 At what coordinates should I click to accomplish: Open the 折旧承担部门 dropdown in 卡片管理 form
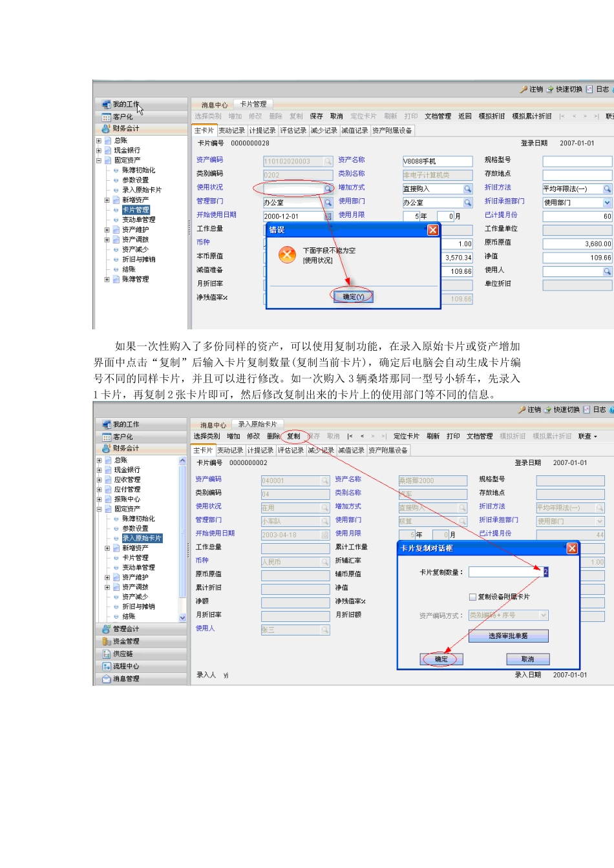(608, 203)
